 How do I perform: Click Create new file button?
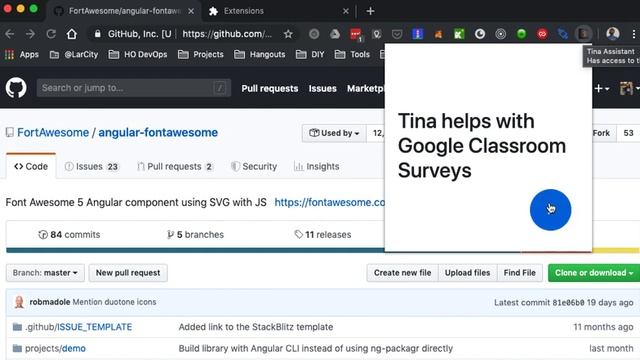coord(402,273)
